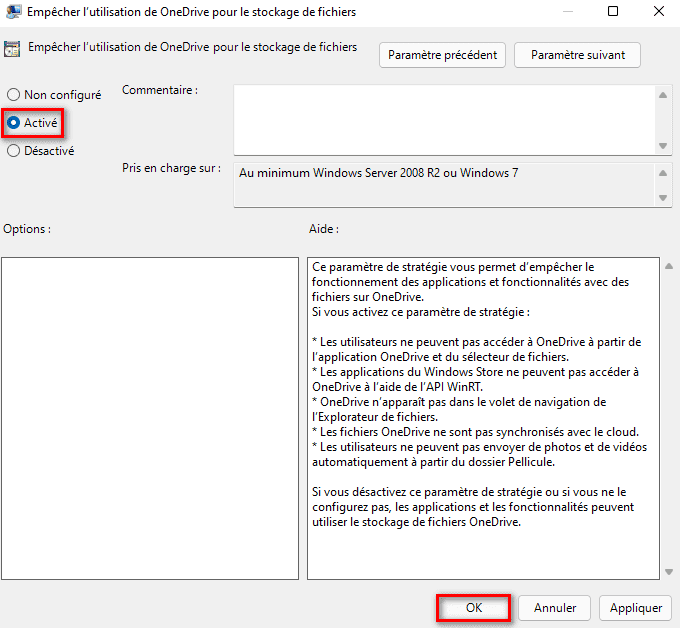Viewport: 680px width, 628px height.
Task: Click the Commentaire box scroll up arrow
Action: tap(663, 95)
